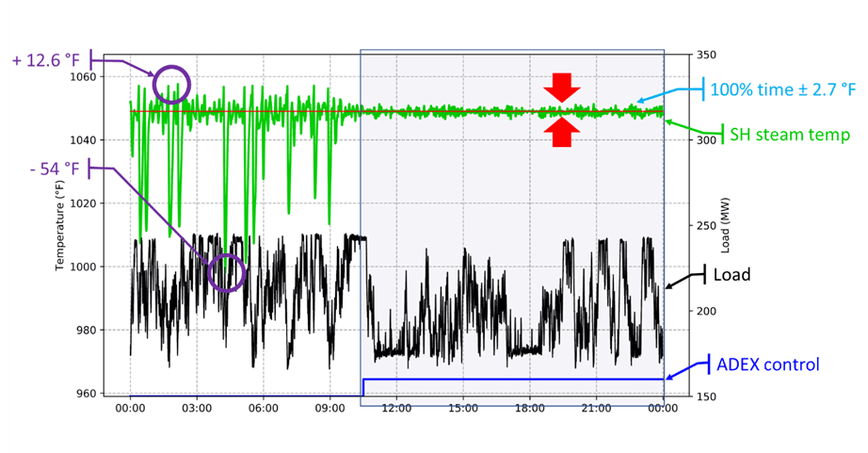Select the 06:00 time tick label
The height and width of the screenshot is (453, 868).
[x=264, y=409]
